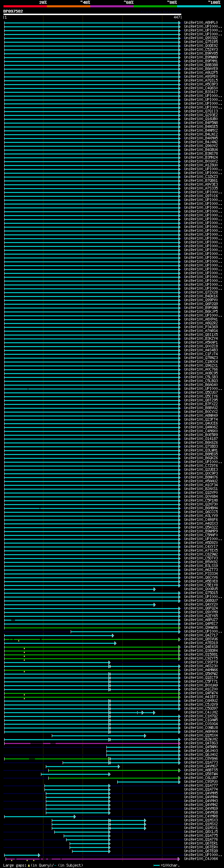The image size is (224, 868).
Task: Click the purple ~60% identity legend bar
Action: [x=112, y=6]
